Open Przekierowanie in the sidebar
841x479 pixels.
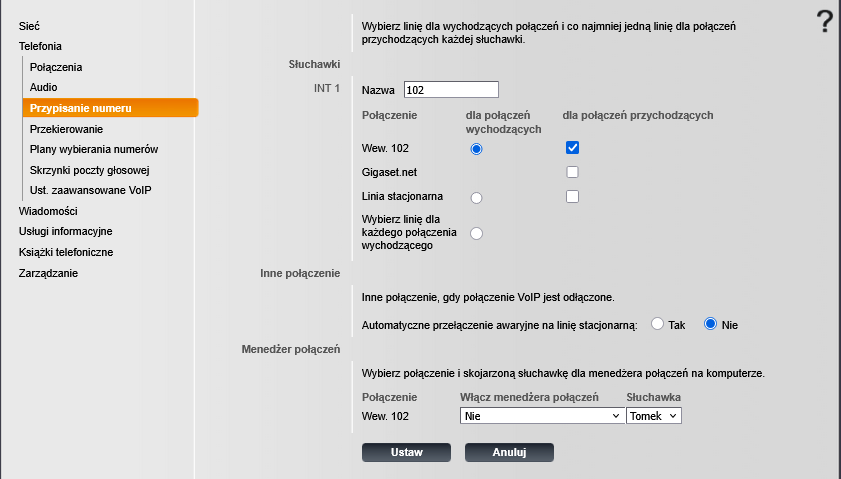67,129
